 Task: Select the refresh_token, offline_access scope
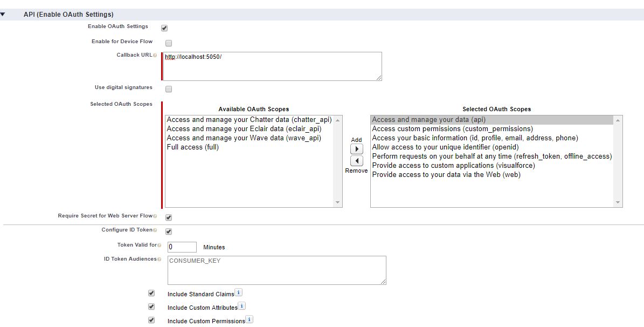coord(491,156)
